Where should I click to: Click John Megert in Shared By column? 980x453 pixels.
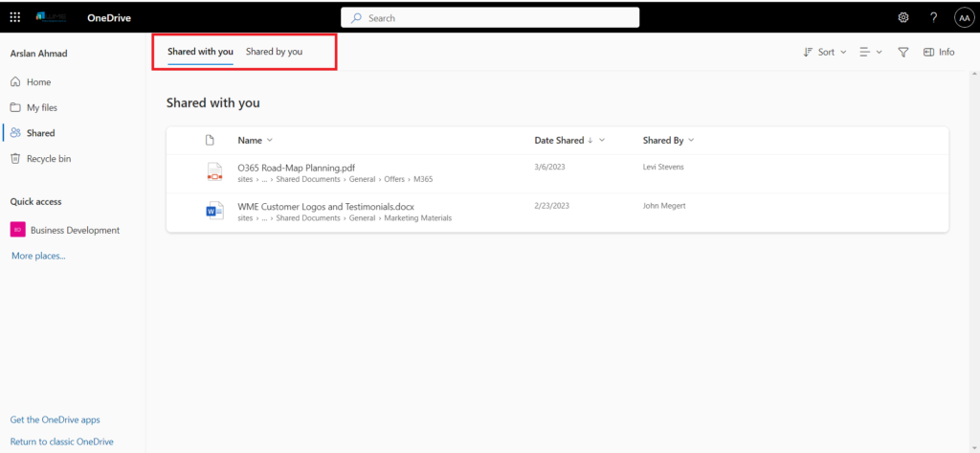664,206
